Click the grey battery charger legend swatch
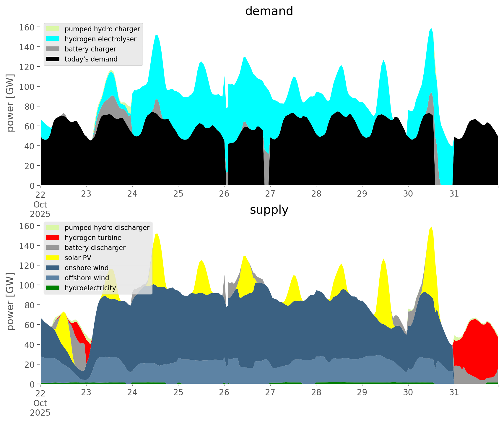The image size is (504, 423). [53, 49]
